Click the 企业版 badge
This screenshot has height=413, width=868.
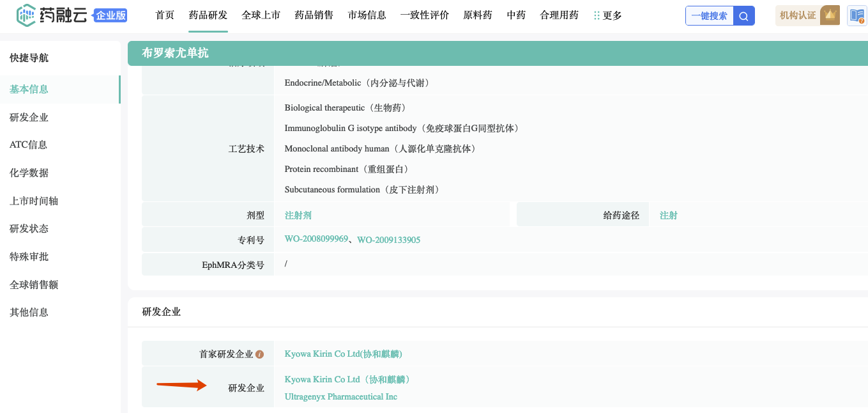click(x=109, y=16)
